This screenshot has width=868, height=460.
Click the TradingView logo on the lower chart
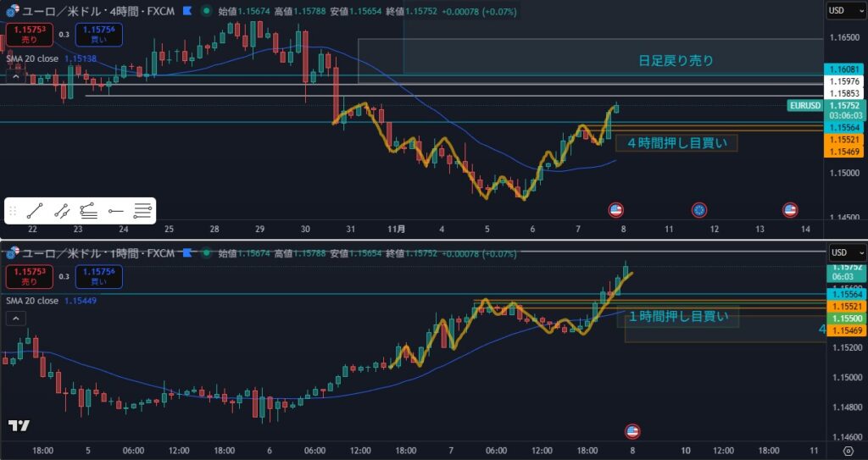[19, 425]
